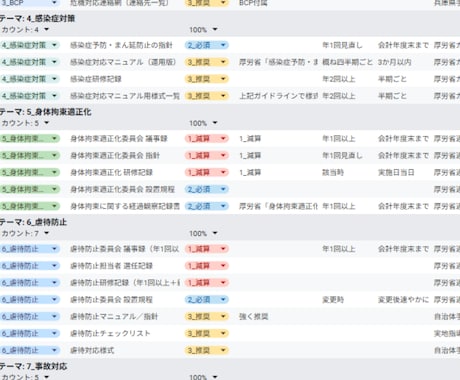The width and height of the screenshot is (460, 380).
Task: Open the theme chip for 感染症対応マニュアル（運用版） row
Action: (30, 62)
